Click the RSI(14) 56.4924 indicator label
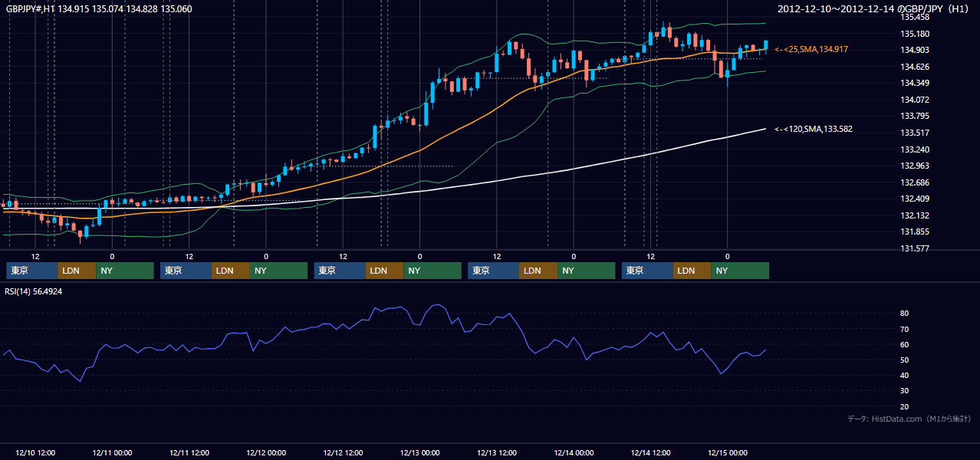Viewport: 980px width, 460px height. tap(34, 291)
